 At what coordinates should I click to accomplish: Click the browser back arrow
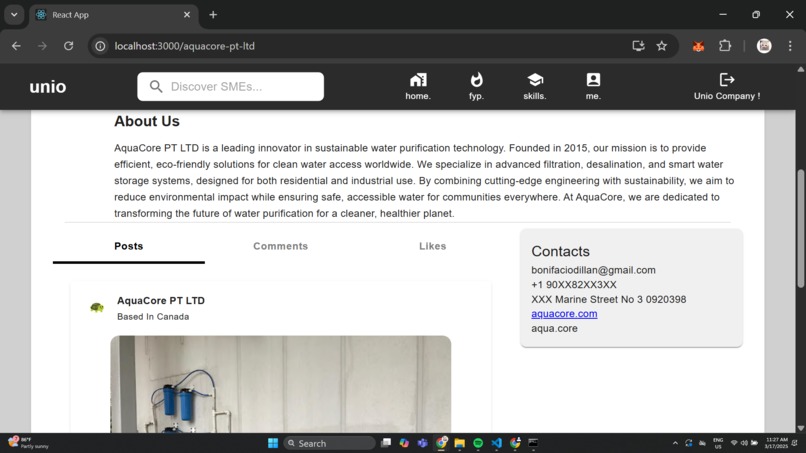[x=16, y=46]
